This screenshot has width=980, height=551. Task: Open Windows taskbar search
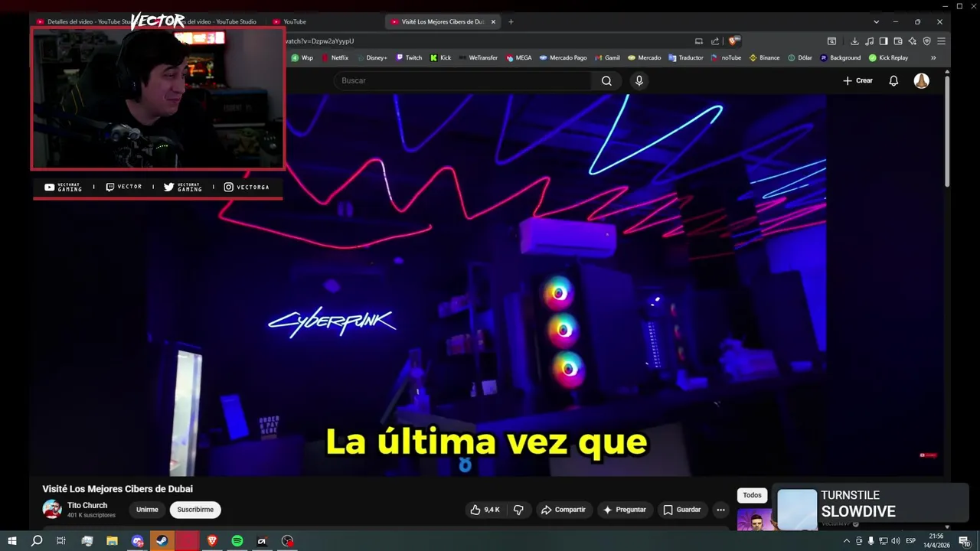coord(37,541)
